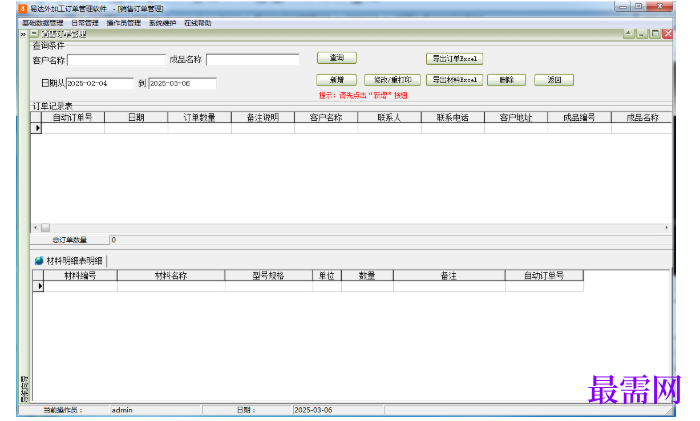Select the row indicator arrow in the material detail table
700x421 pixels.
click(39, 286)
